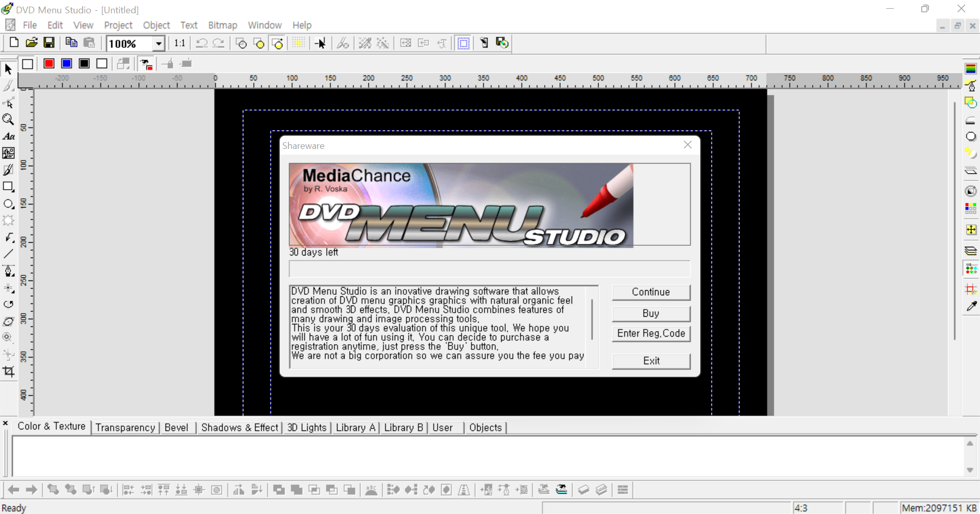The height and width of the screenshot is (514, 980).
Task: Save project with floppy disk icon
Action: click(49, 43)
